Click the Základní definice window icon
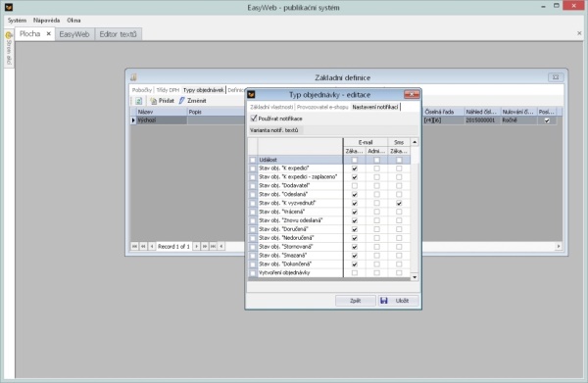Image resolution: width=588 pixels, height=383 pixels. point(133,77)
